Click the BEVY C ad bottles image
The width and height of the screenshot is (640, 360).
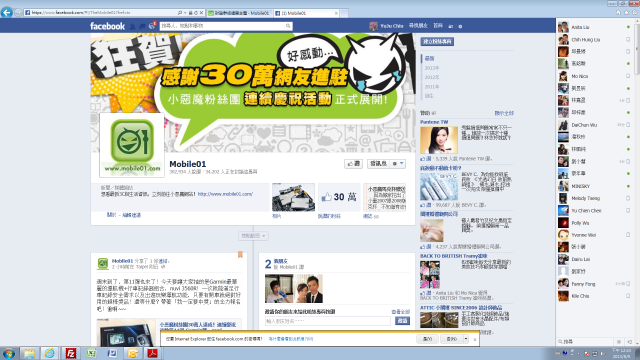coord(439,186)
